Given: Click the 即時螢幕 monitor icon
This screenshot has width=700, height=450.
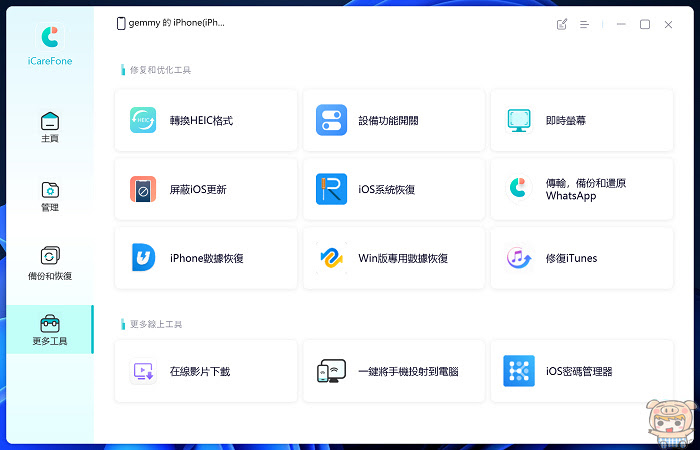Looking at the screenshot, I should (519, 120).
